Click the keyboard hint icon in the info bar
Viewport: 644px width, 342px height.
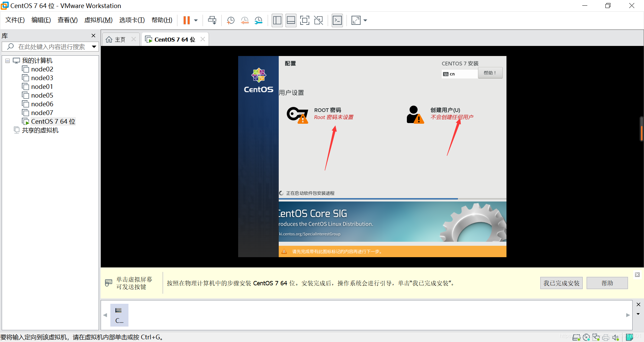(x=109, y=283)
